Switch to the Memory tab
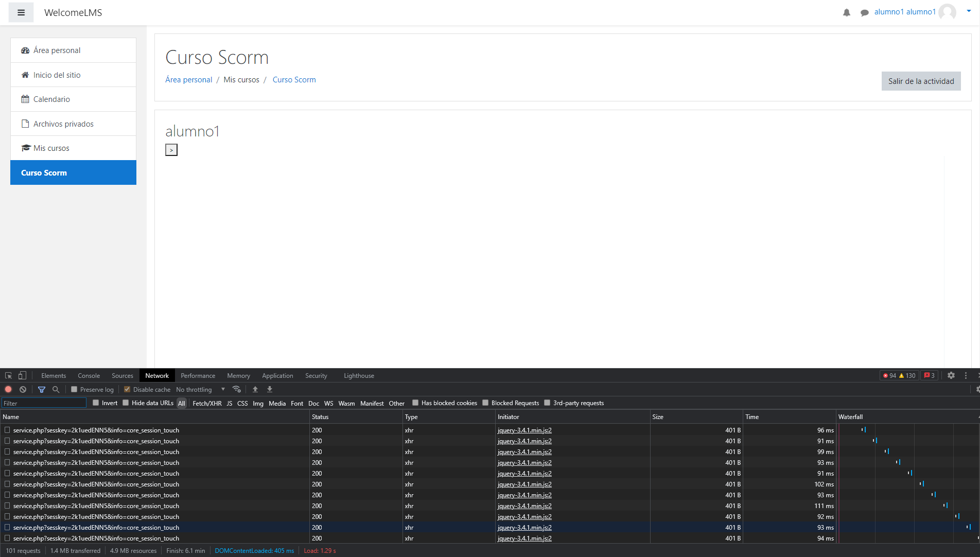980x557 pixels. pos(239,376)
